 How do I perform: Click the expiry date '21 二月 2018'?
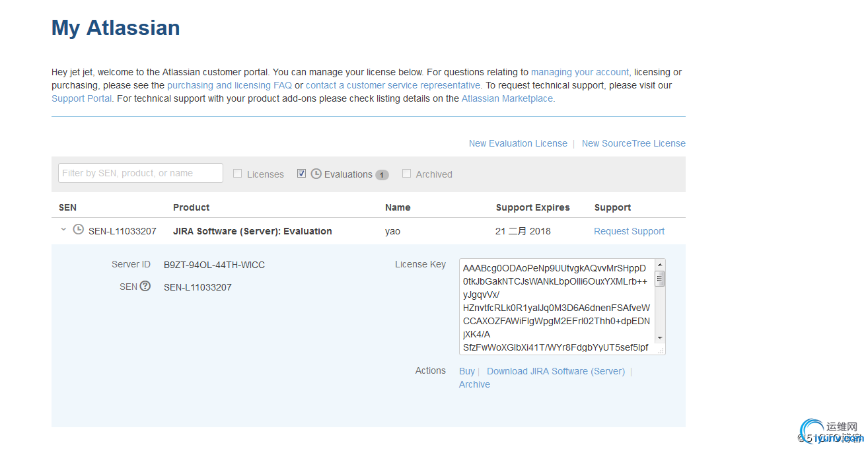[x=523, y=231]
